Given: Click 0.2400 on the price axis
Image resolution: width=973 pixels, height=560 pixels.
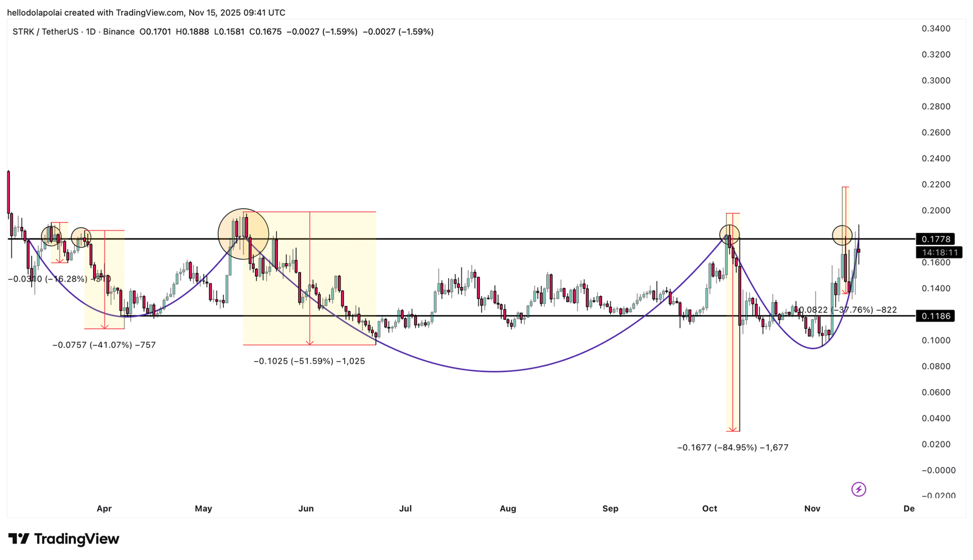Looking at the screenshot, I should coord(936,159).
